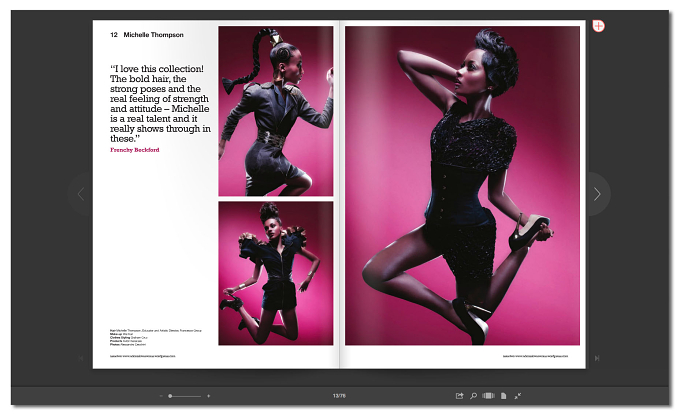
Task: Click the zoom slider handle
Action: coord(170,396)
